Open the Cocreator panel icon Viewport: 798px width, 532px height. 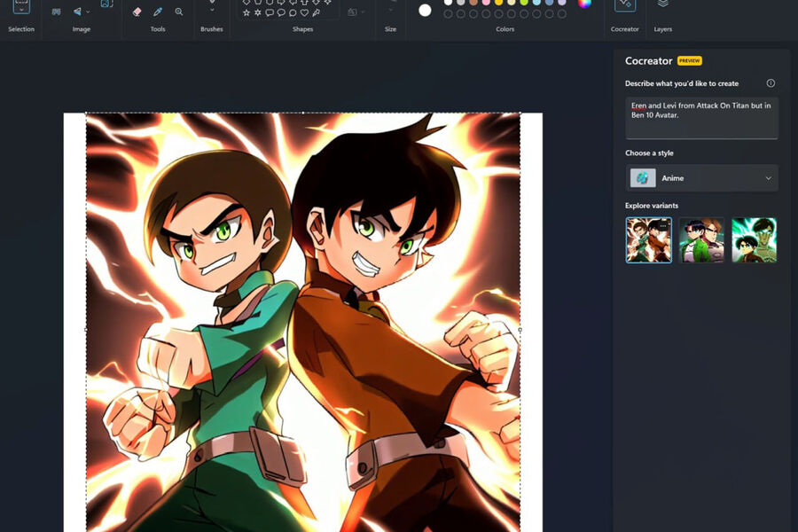pyautogui.click(x=625, y=5)
